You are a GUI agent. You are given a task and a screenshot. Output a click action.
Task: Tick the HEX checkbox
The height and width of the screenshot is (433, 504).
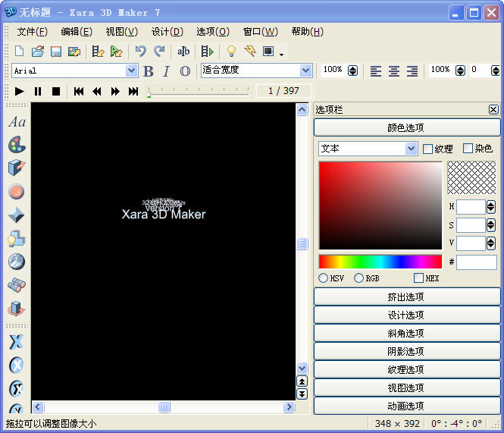pos(418,278)
